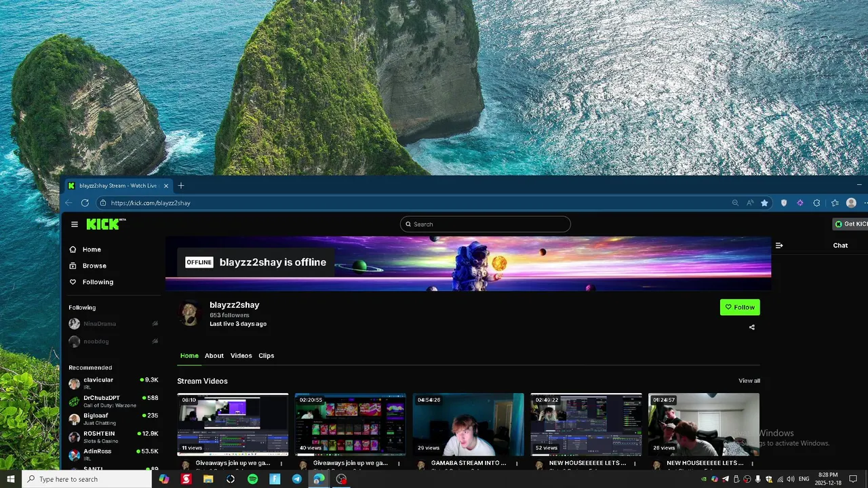Click View all for Stream Videos
Image resolution: width=868 pixels, height=488 pixels.
tap(749, 381)
